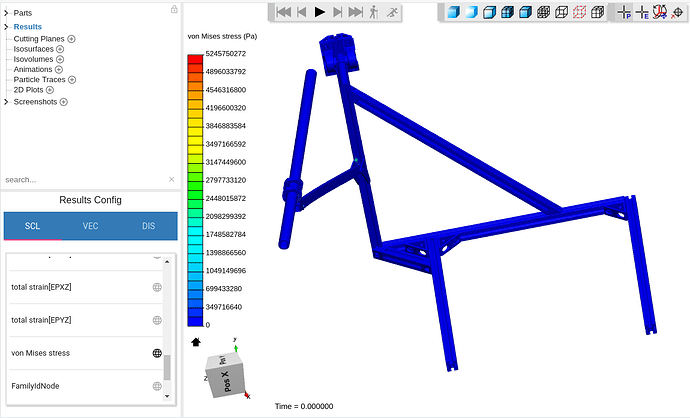Select Animations tree item
690x418 pixels.
[33, 69]
